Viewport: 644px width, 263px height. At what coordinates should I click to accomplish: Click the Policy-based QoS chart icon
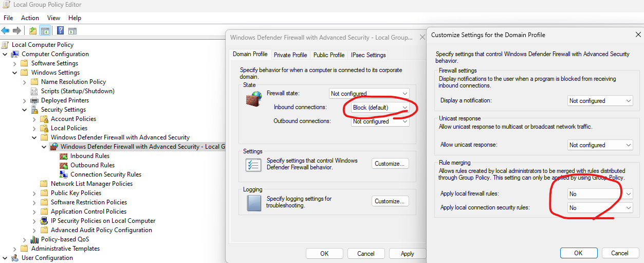tap(34, 239)
